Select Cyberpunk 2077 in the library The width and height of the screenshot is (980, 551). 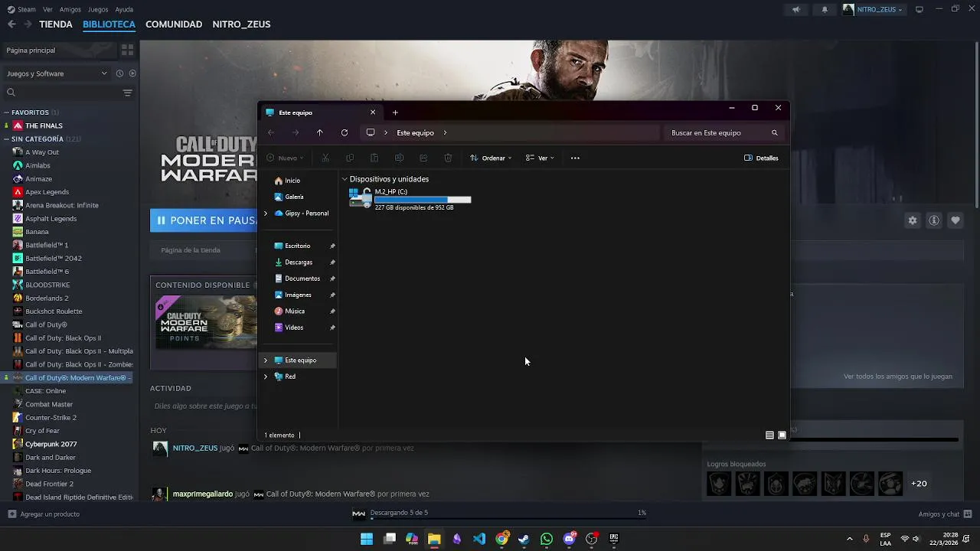pos(51,444)
